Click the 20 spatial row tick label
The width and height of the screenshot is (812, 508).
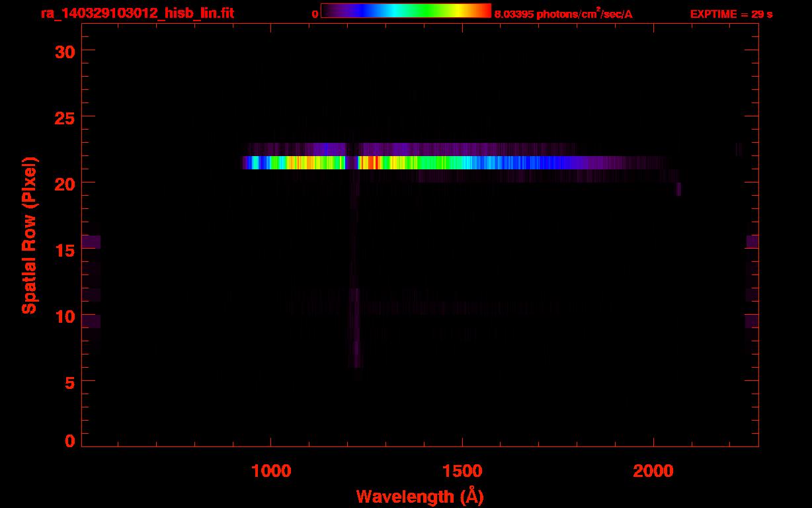point(66,183)
